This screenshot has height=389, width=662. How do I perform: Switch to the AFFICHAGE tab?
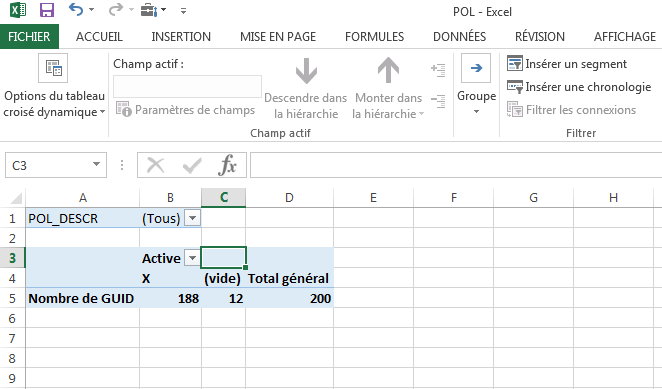point(625,37)
